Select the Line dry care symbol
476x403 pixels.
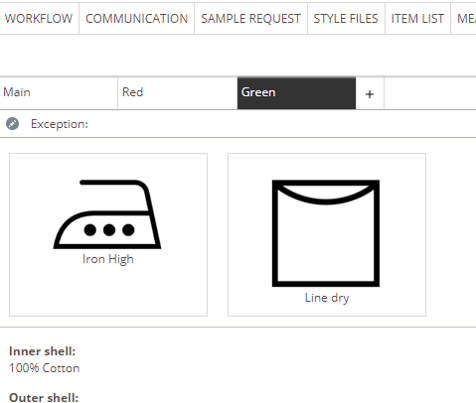coord(326,233)
